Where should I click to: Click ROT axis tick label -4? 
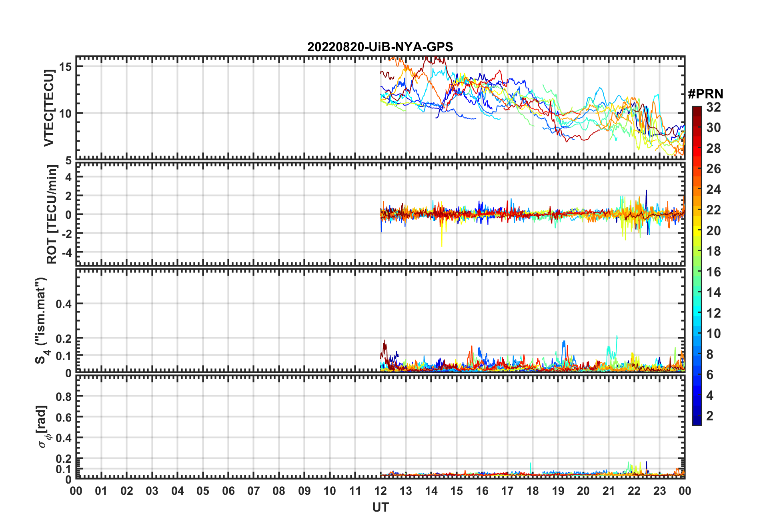pos(68,252)
